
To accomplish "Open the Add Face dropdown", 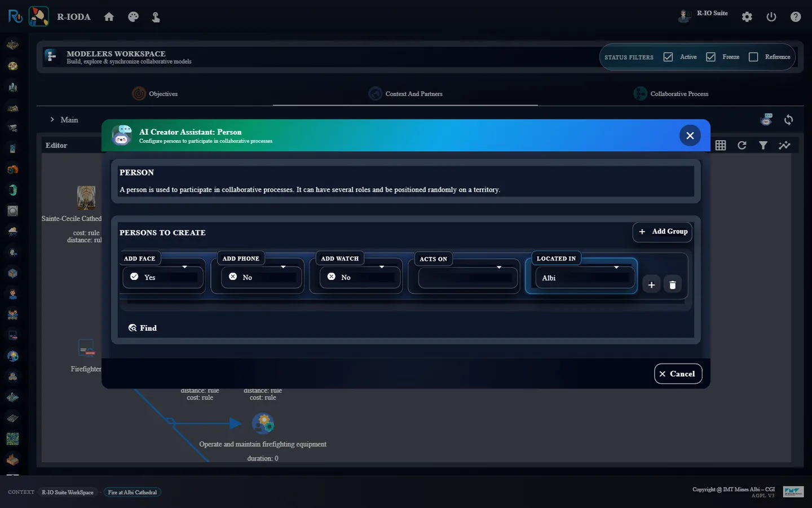I will tap(163, 277).
